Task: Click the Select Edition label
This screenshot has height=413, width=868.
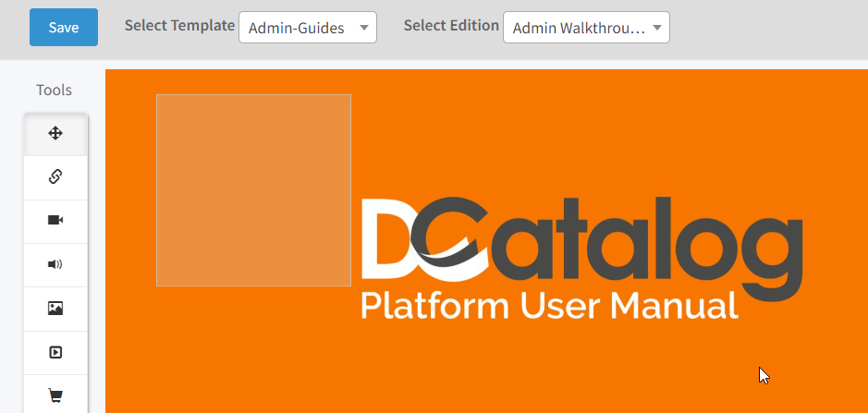Action: 451,26
